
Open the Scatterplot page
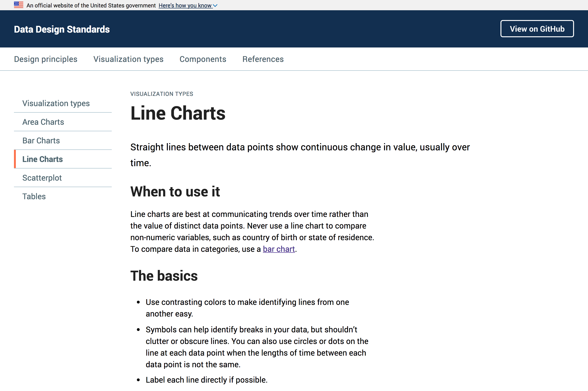42,178
